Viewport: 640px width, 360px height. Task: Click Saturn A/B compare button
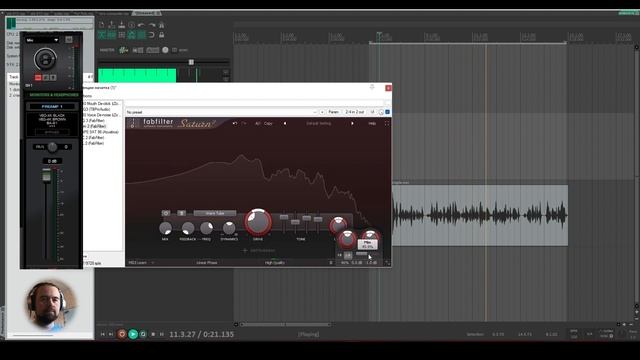click(258, 123)
